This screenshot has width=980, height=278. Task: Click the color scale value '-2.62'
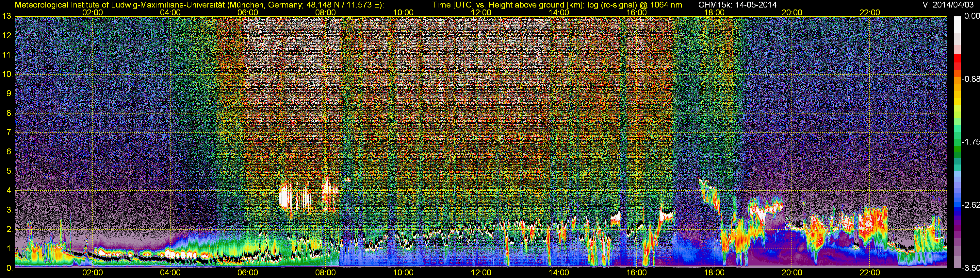coord(971,205)
